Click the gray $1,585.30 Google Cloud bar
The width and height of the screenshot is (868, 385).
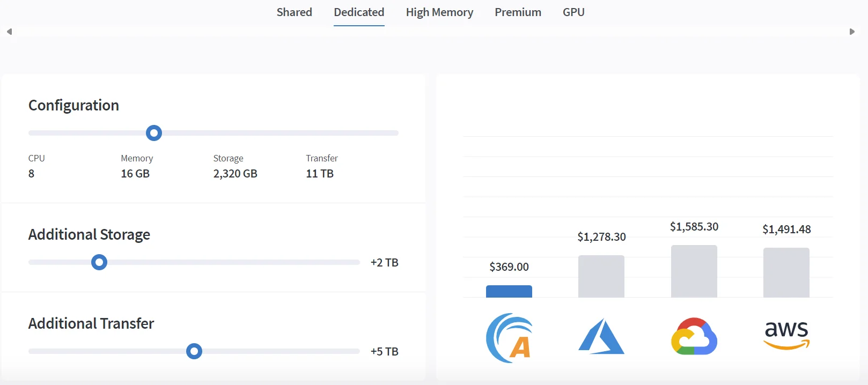694,271
